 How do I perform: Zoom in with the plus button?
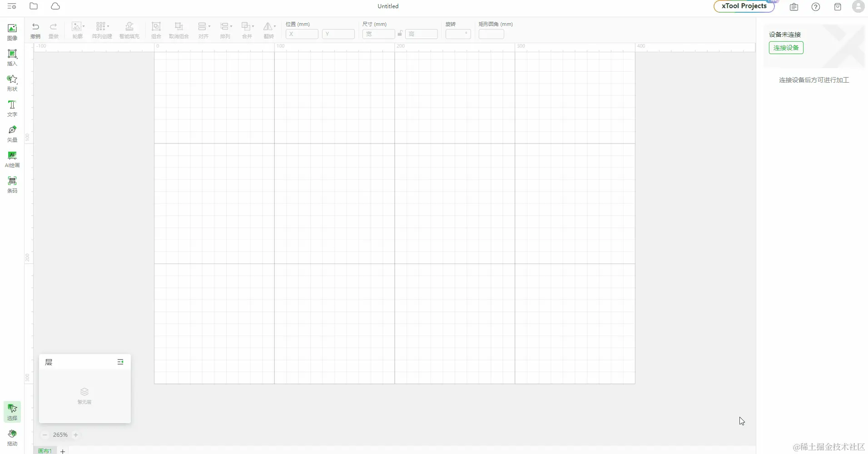click(x=76, y=435)
